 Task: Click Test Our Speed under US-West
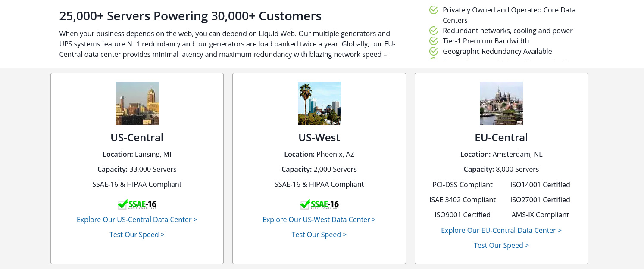[319, 235]
